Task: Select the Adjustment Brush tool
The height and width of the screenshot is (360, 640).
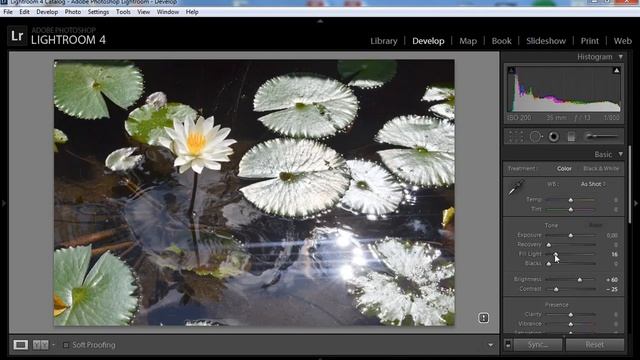Action: click(601, 136)
